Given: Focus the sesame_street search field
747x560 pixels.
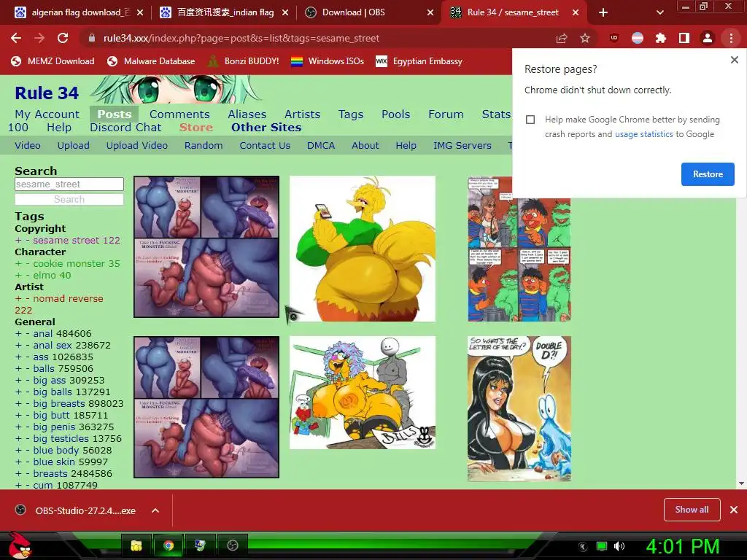Looking at the screenshot, I should tap(69, 184).
